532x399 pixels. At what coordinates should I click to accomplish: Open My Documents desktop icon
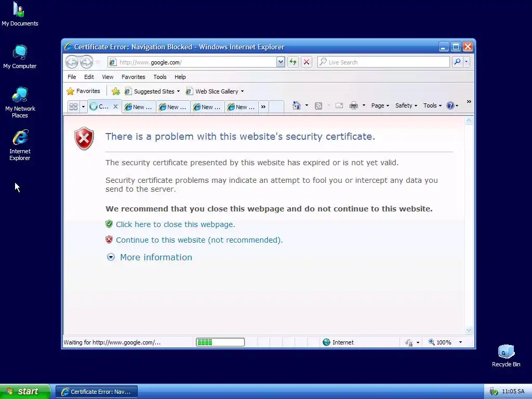(x=20, y=14)
